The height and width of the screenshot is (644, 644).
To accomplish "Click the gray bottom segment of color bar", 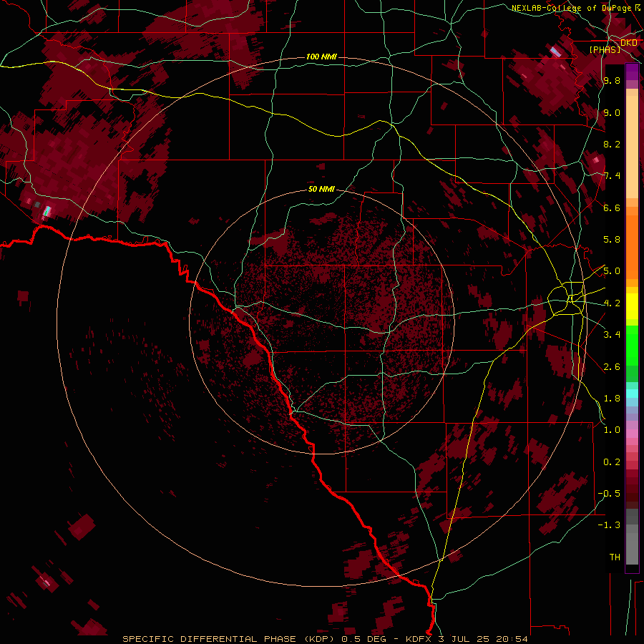I will click(632, 545).
